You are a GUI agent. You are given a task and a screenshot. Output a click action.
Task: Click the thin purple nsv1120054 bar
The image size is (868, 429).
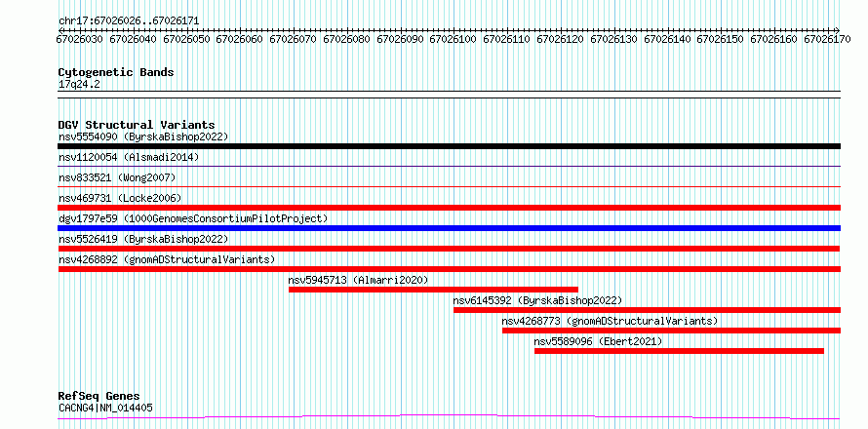pos(449,166)
